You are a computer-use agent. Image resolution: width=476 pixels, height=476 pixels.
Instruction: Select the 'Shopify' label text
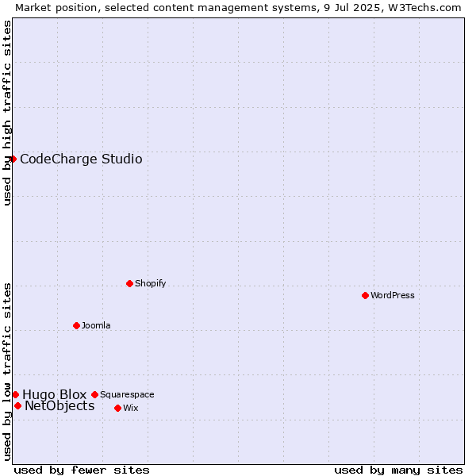150,283
